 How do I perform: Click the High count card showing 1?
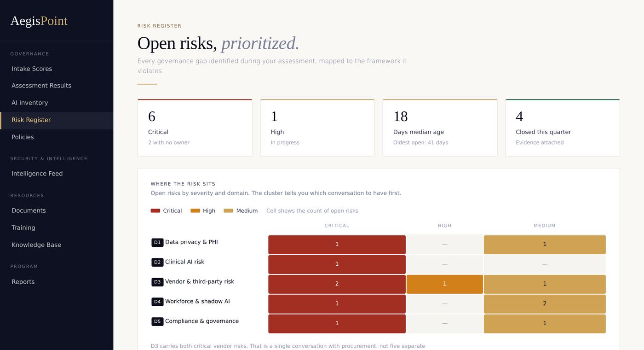317,128
